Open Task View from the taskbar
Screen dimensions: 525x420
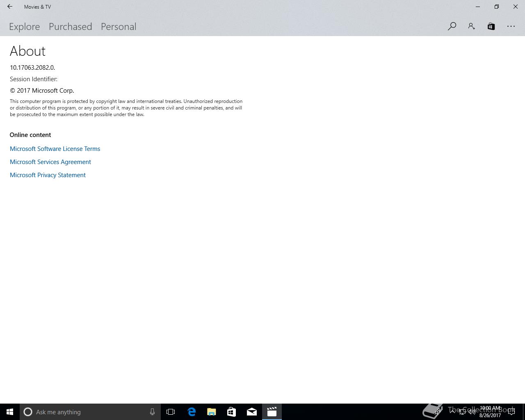coord(171,412)
